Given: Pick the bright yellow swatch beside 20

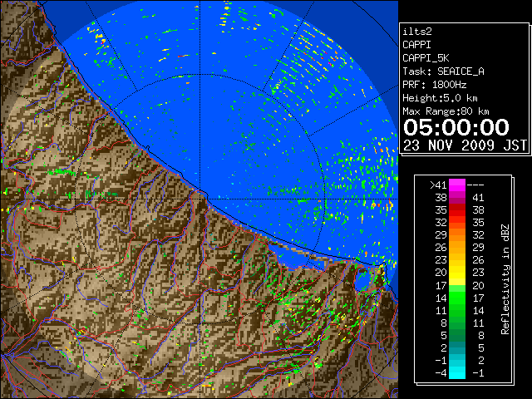Looking at the screenshot, I should click(457, 273).
